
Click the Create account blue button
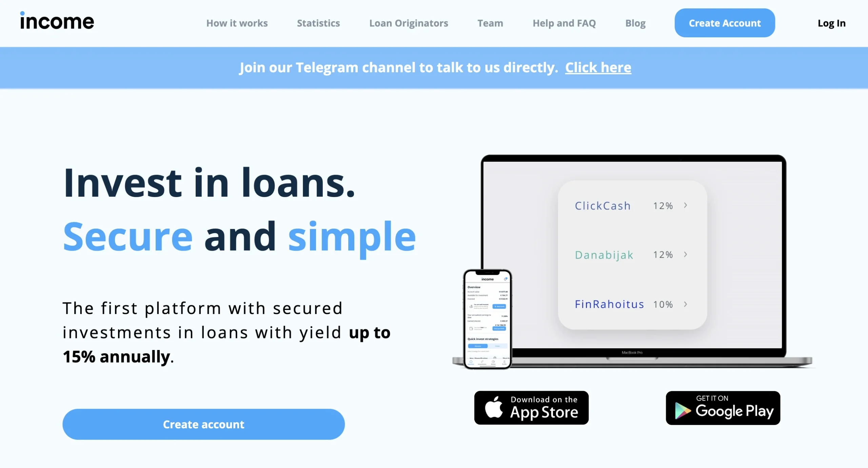pyautogui.click(x=203, y=424)
